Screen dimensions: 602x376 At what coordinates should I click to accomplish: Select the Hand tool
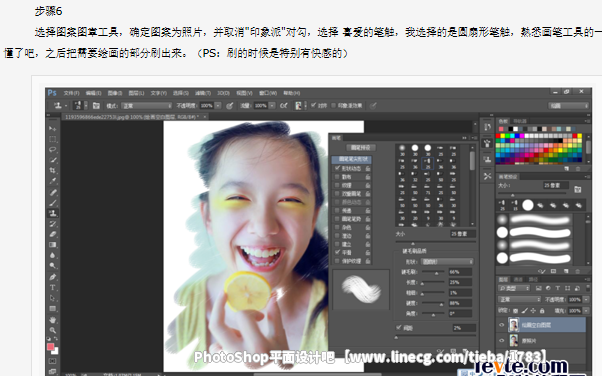click(53, 320)
